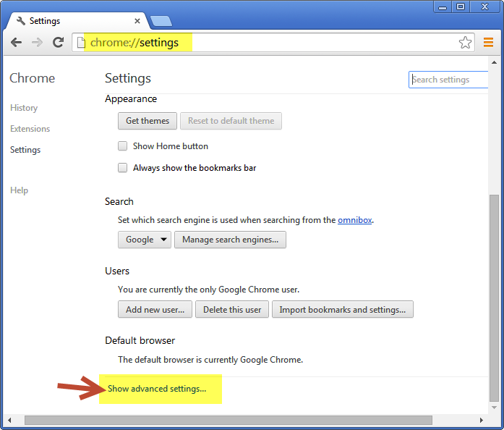Reload the page with the refresh icon
504x430 pixels.
(58, 42)
